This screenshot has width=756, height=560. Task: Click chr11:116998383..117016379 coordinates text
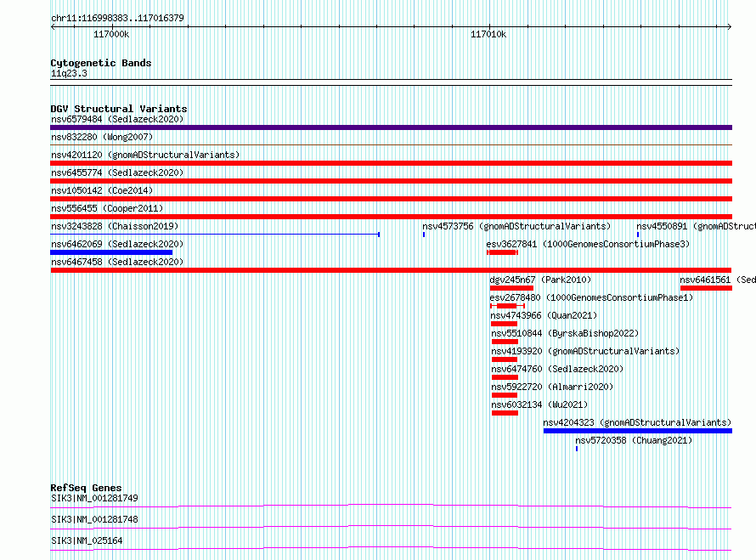coord(117,18)
